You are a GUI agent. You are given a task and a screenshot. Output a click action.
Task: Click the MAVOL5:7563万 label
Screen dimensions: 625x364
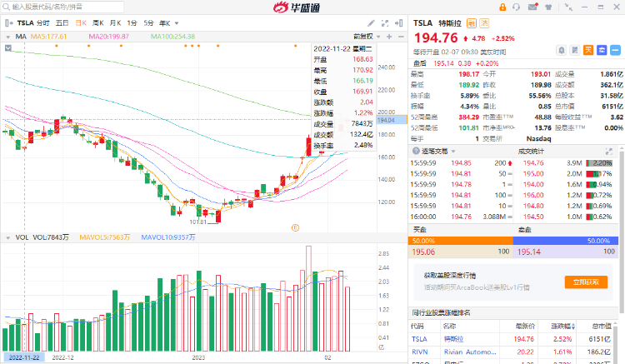point(104,237)
